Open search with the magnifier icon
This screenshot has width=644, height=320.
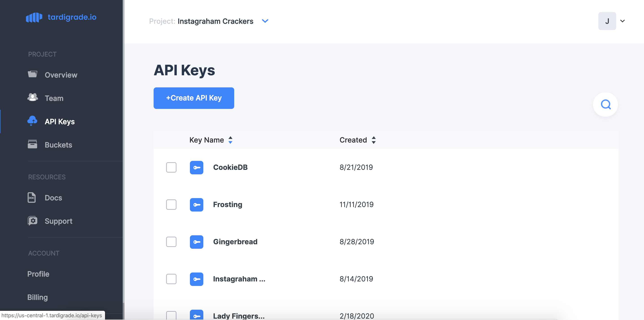[605, 104]
